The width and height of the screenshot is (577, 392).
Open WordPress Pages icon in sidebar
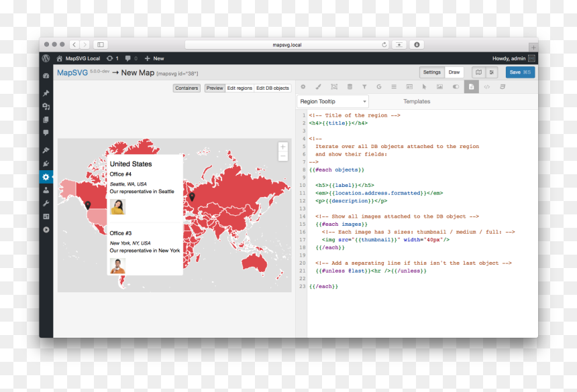pyautogui.click(x=46, y=120)
